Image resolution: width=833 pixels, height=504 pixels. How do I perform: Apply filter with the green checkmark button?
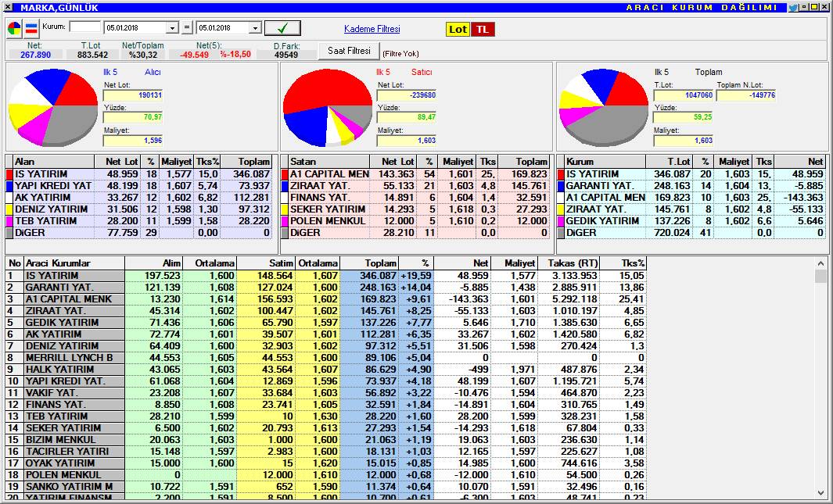point(282,28)
